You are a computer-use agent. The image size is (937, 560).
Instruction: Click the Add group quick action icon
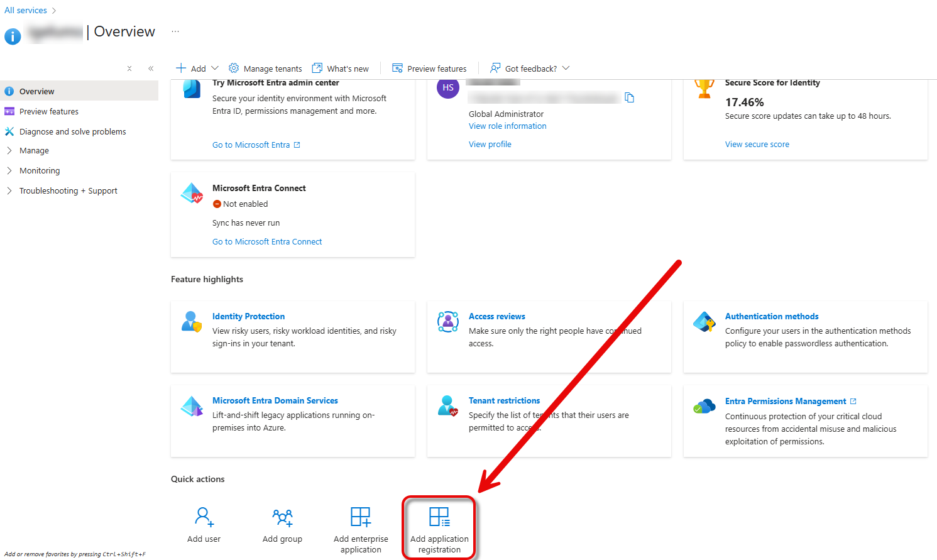pos(282,517)
